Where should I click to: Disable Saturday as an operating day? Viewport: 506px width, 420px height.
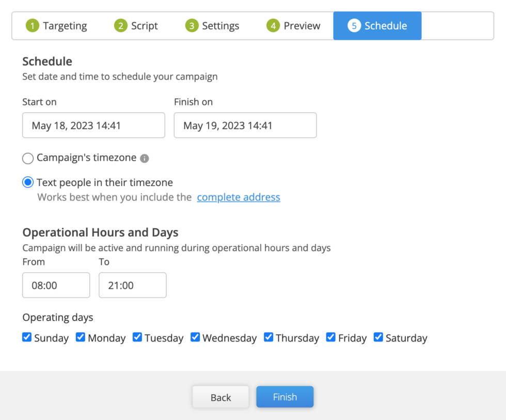(378, 337)
